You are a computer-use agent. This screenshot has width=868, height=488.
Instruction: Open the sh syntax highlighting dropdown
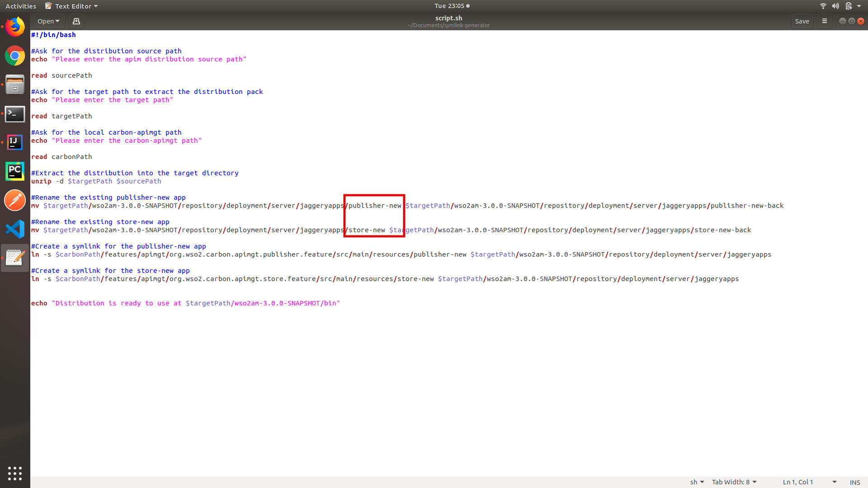[696, 482]
